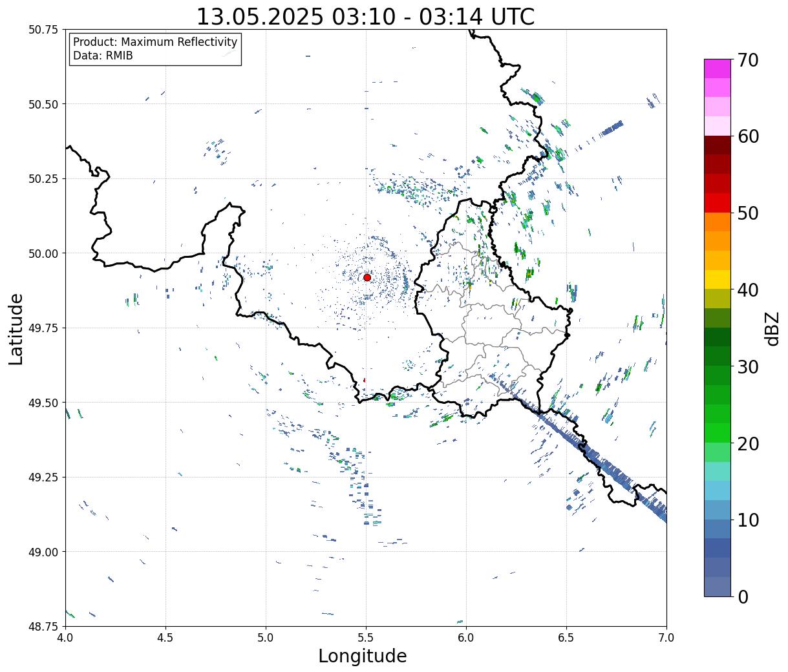This screenshot has width=788, height=672.
Task: Click the 'Data: RMIB' text
Action: pos(103,56)
